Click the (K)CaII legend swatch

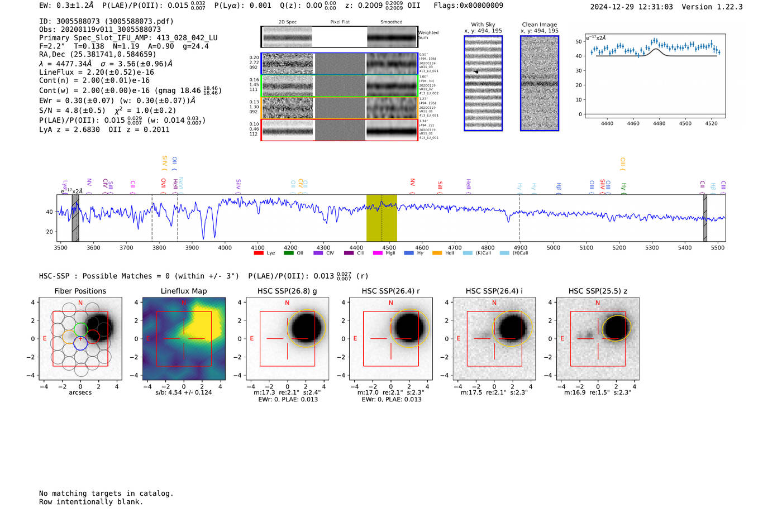click(x=468, y=253)
